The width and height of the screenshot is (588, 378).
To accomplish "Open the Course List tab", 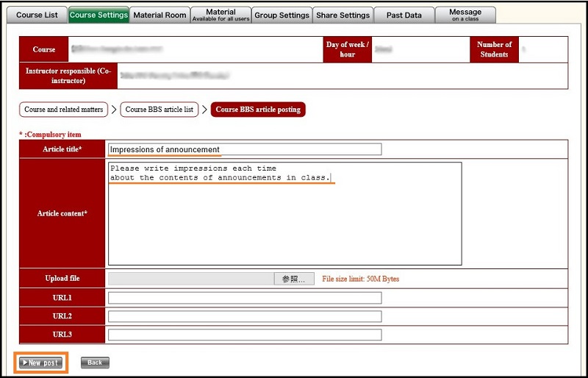I will [37, 15].
